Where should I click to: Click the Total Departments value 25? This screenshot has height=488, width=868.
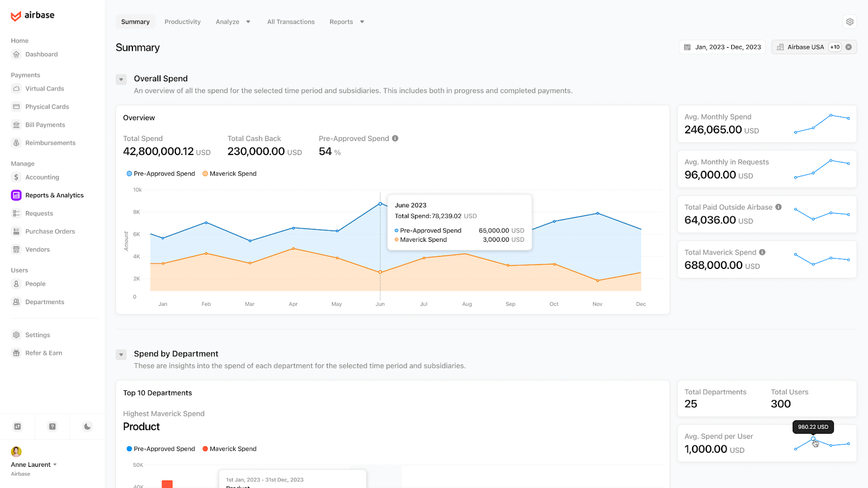691,404
